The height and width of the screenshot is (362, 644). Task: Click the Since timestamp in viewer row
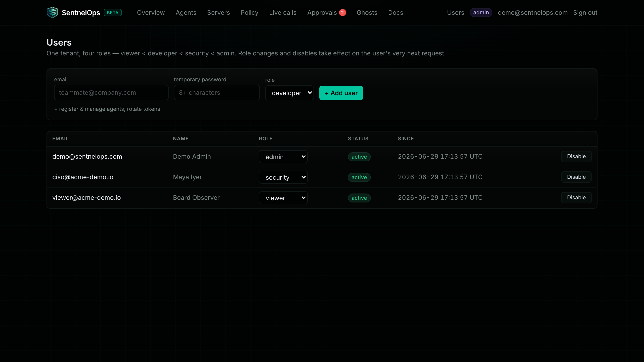click(x=440, y=197)
